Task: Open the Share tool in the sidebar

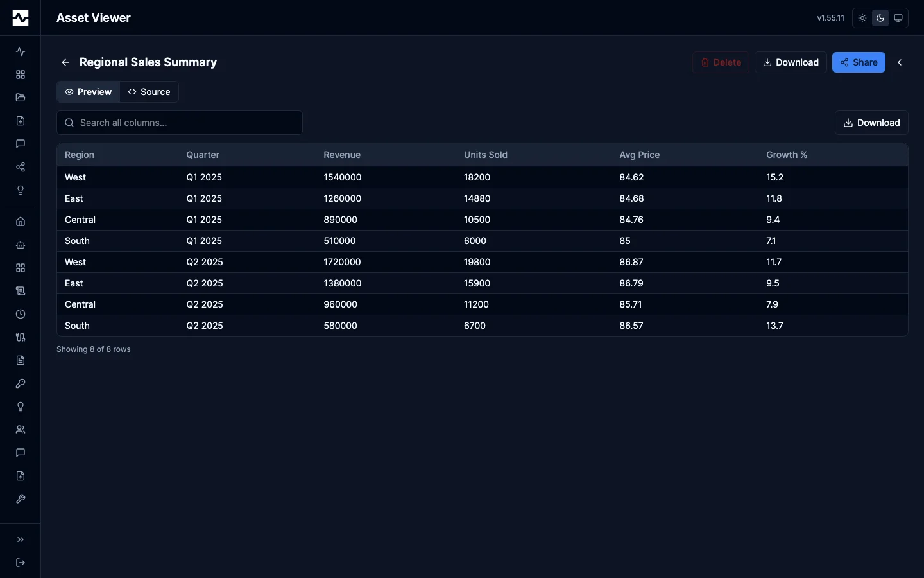Action: [x=20, y=168]
